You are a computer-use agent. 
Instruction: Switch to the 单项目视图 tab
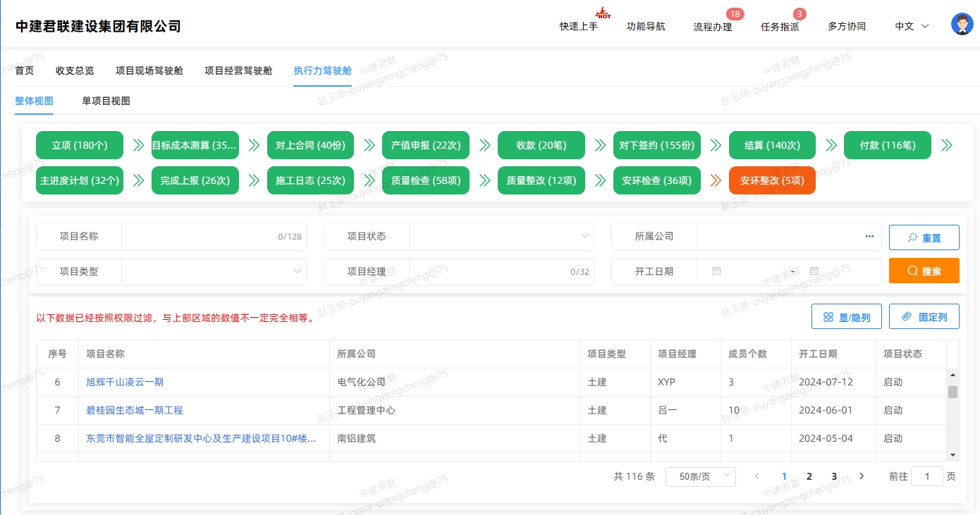coord(105,101)
